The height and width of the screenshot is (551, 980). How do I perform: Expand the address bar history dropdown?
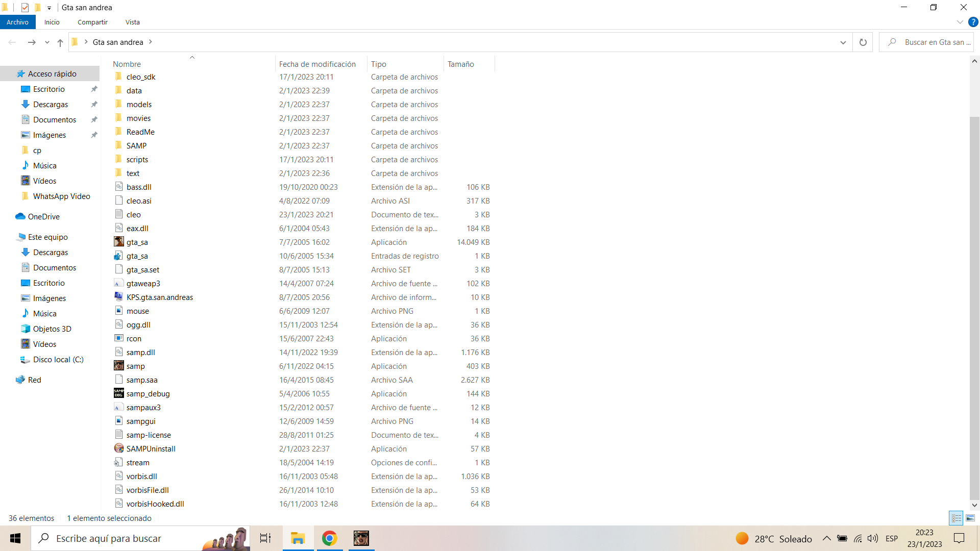pyautogui.click(x=843, y=42)
